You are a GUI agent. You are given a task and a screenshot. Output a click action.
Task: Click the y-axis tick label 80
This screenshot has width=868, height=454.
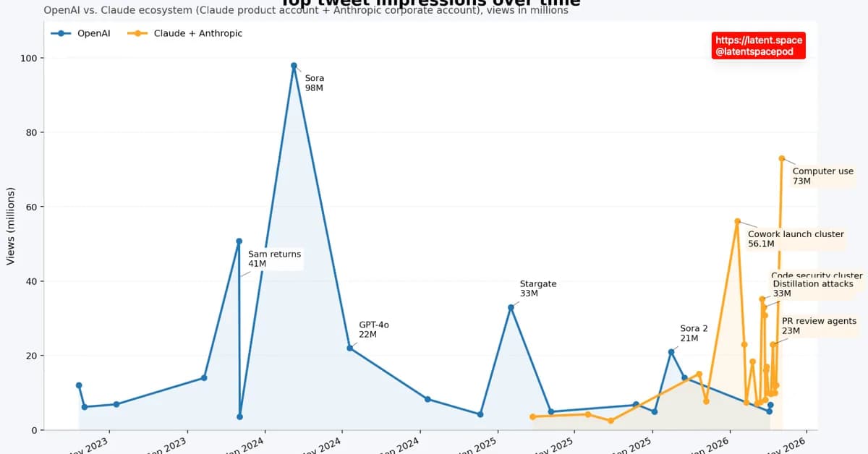click(32, 132)
